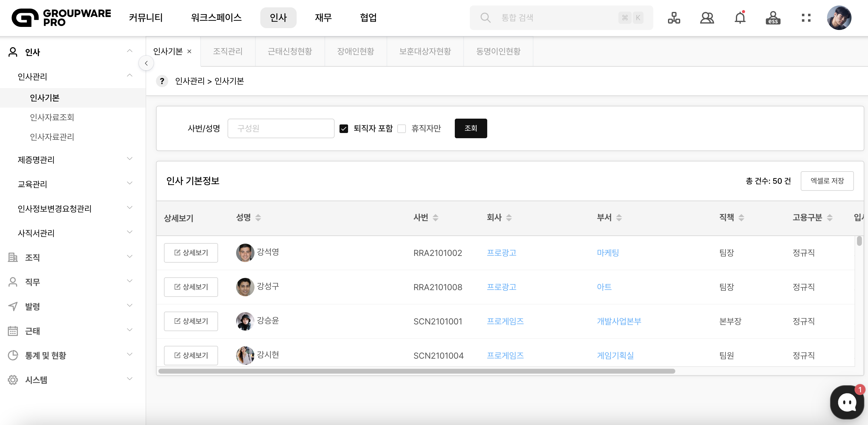Click the 사번/성명 input field

coord(281,128)
